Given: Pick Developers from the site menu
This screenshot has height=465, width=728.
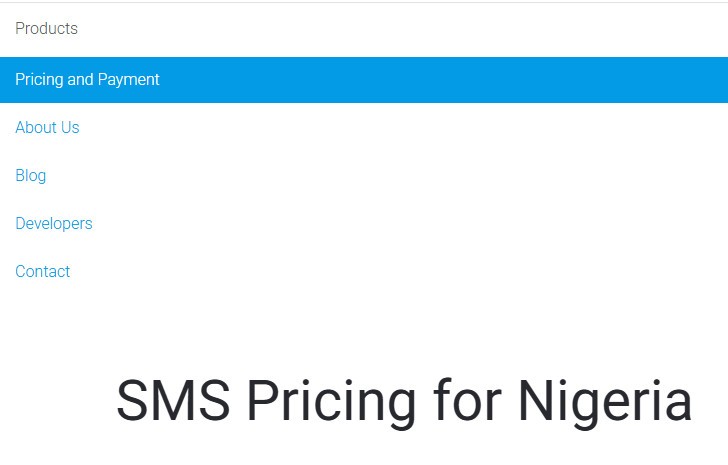Looking at the screenshot, I should pos(54,224).
